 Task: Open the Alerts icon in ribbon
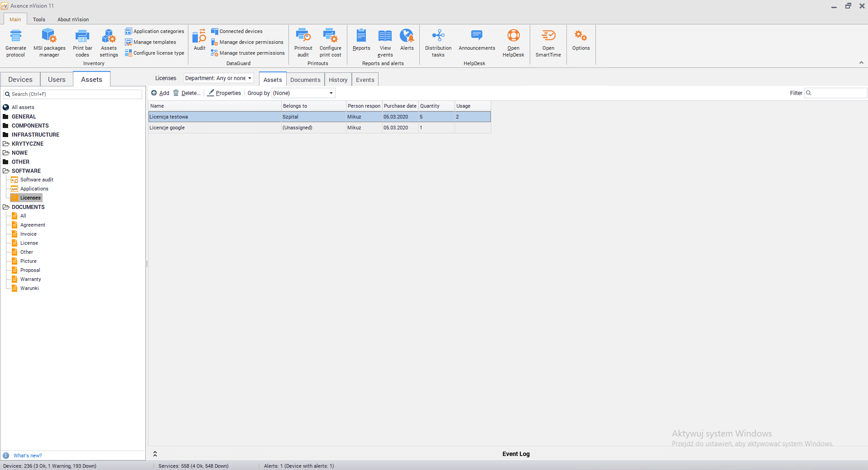(407, 36)
